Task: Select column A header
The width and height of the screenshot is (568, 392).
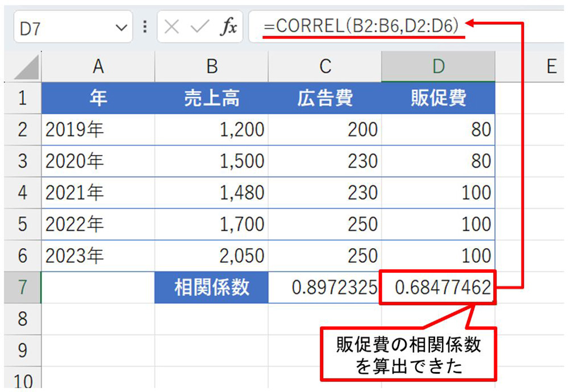Action: 98,66
